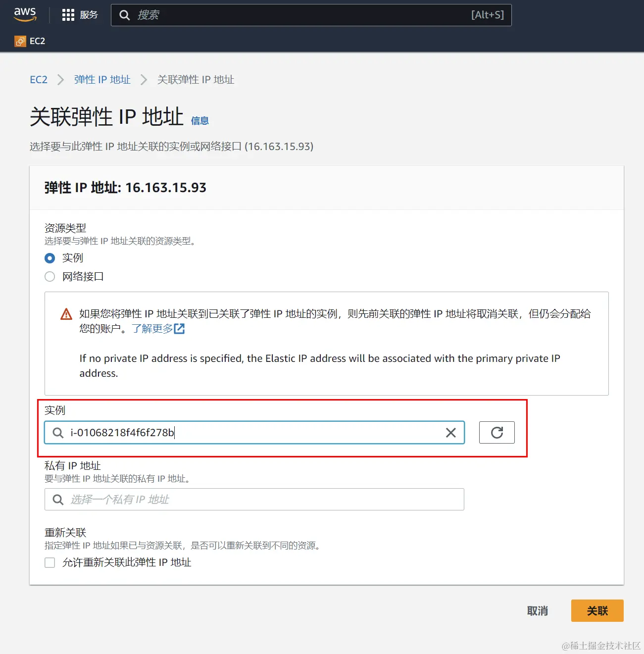Screen dimensions: 644x654
Task: Enable 允许重新关联此弹性 IP 地址 checkbox
Action: tap(50, 562)
